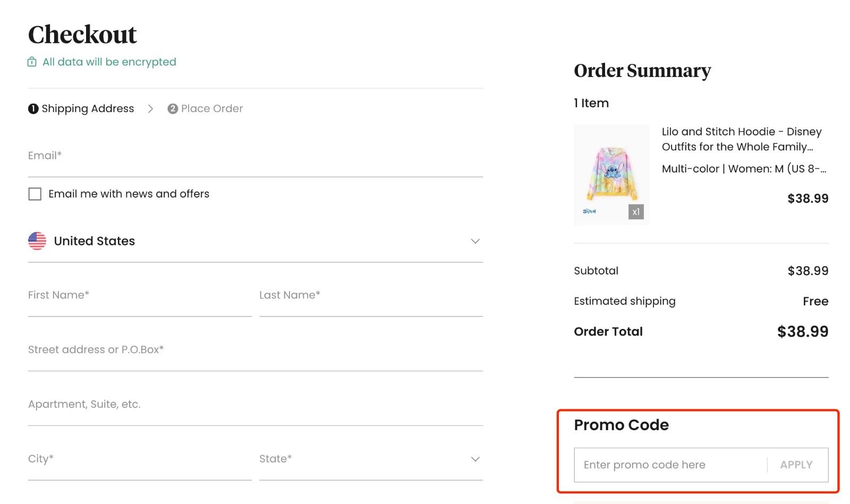Collapse the United States country chevron

click(475, 241)
